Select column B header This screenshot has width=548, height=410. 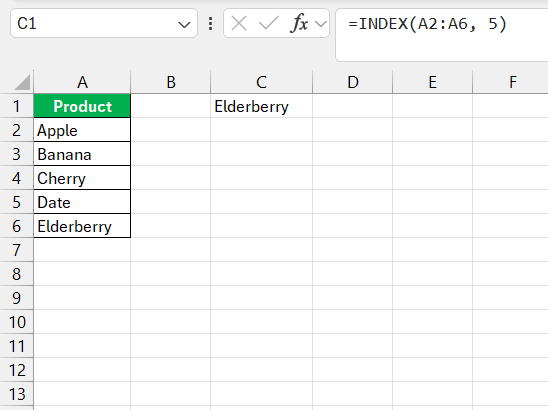[x=171, y=82]
